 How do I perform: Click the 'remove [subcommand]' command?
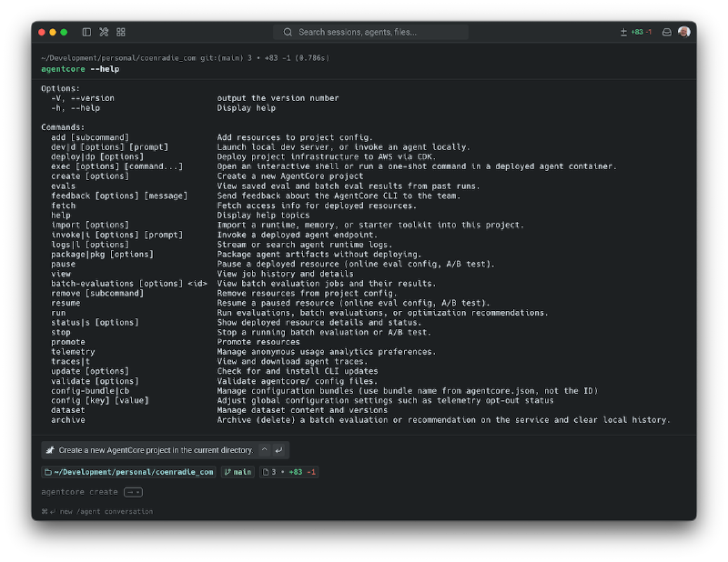97,294
